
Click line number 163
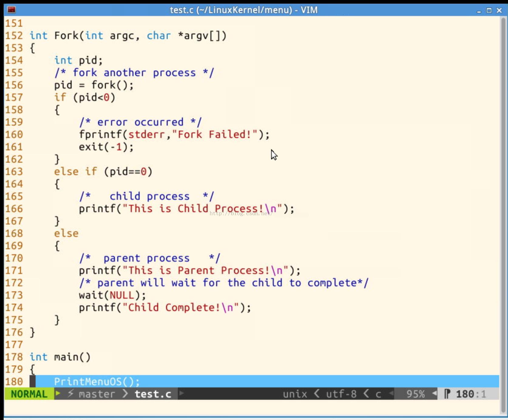click(x=14, y=172)
